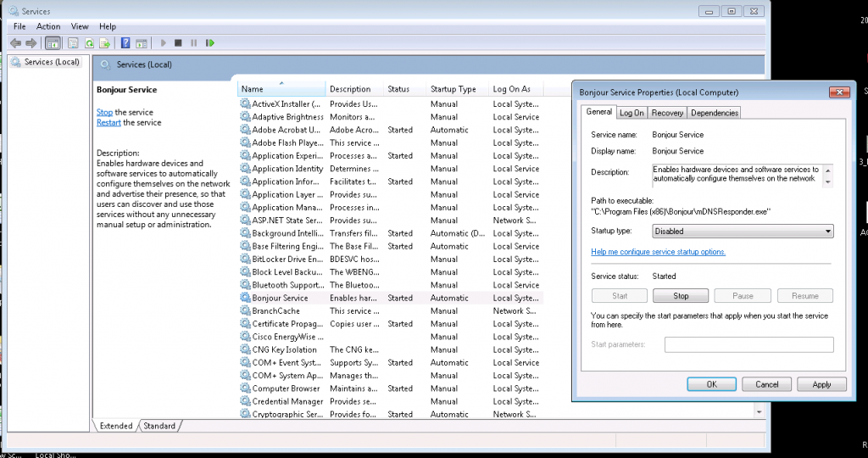The image size is (868, 458).
Task: Toggle the Show/Hide Action Pane toolbar icon
Action: click(142, 43)
